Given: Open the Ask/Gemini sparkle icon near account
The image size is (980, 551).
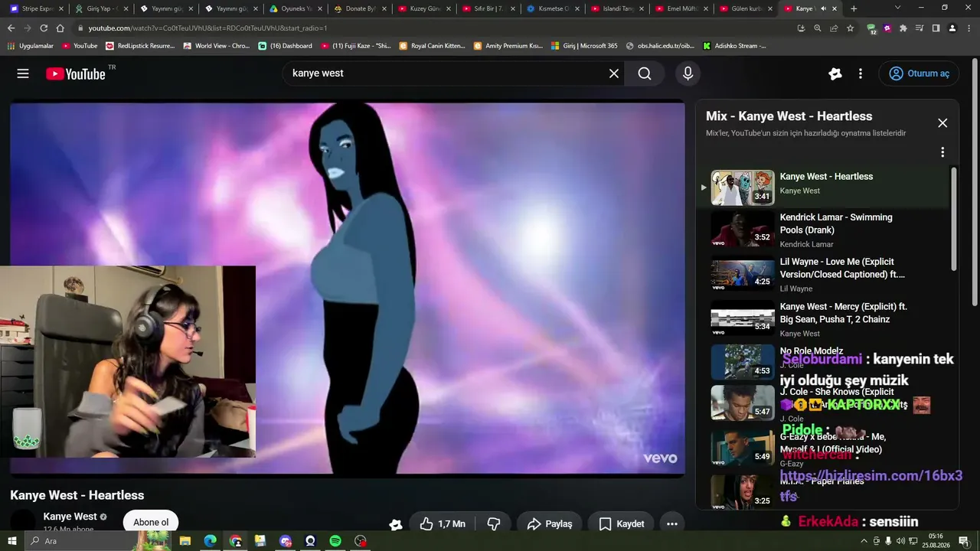Looking at the screenshot, I should (835, 73).
